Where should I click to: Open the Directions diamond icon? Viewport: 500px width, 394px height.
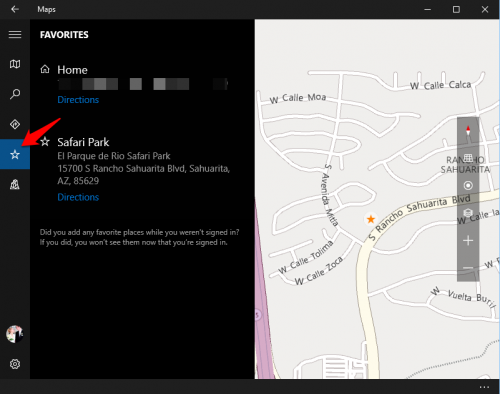15,124
